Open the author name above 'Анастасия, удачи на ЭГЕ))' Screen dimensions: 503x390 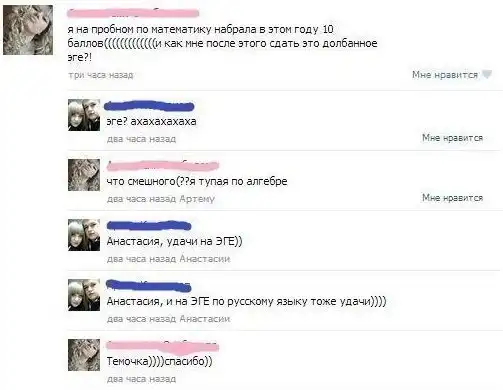(x=149, y=226)
